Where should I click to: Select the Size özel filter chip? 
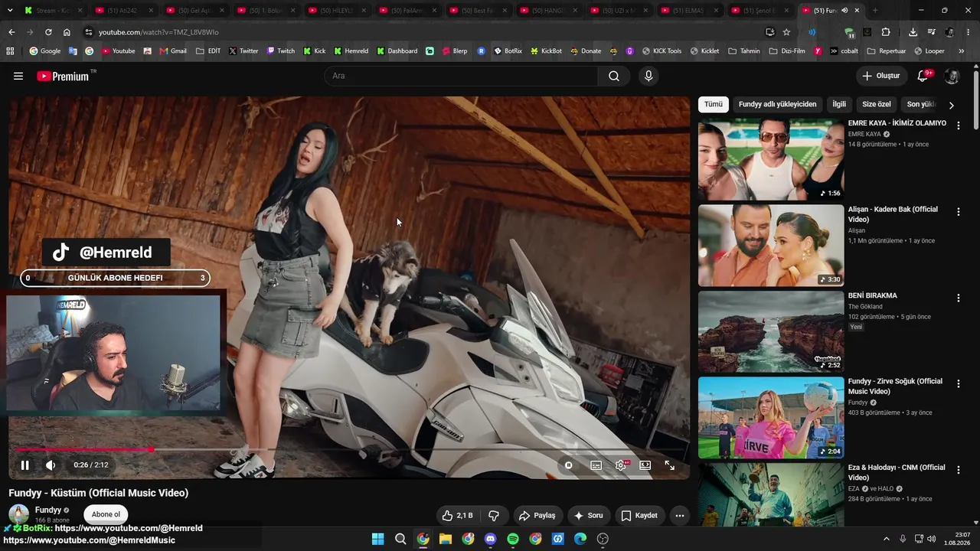point(877,104)
